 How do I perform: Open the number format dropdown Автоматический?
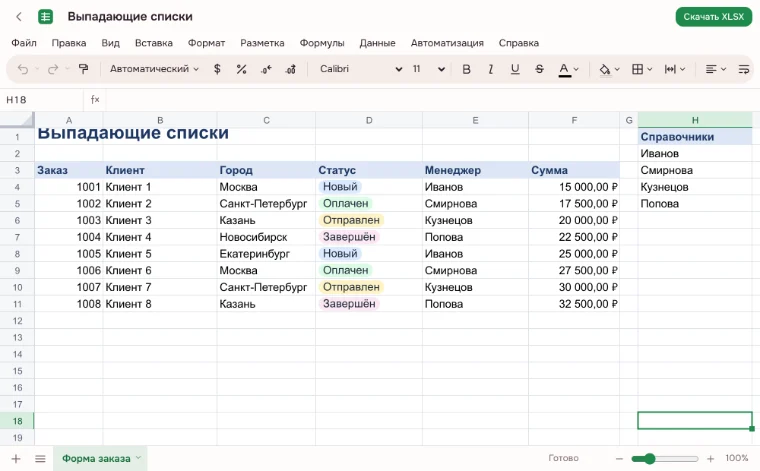pos(154,69)
